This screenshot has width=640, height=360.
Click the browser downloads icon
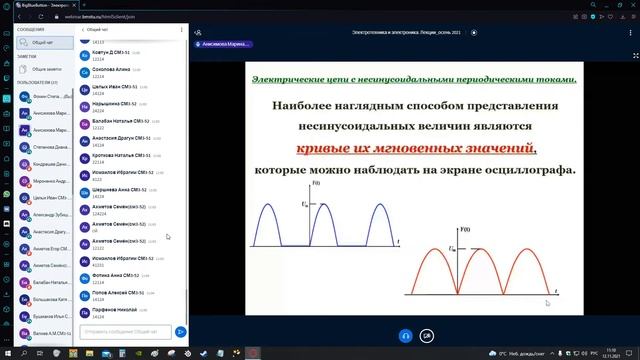click(623, 17)
